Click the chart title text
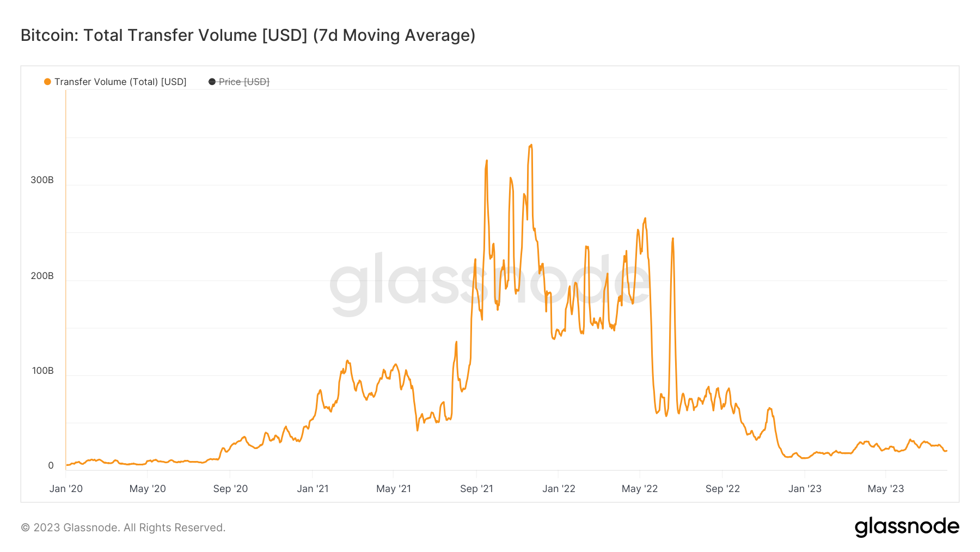Image resolution: width=980 pixels, height=552 pixels. coord(248,35)
